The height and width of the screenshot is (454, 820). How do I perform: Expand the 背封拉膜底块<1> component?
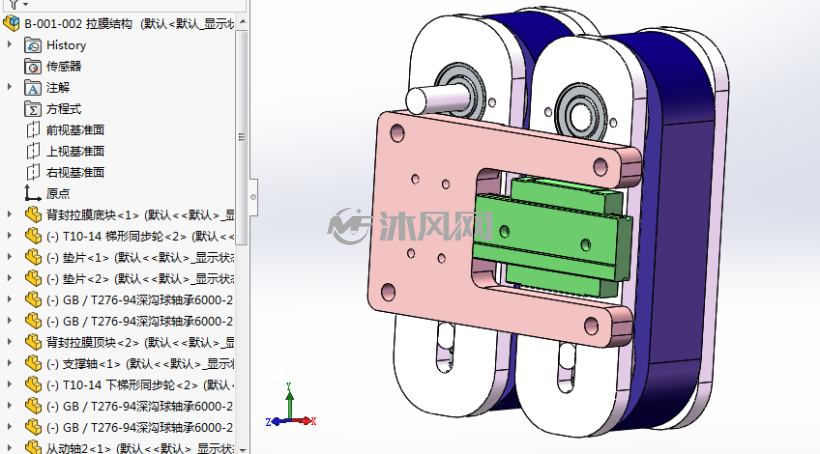[x=9, y=214]
